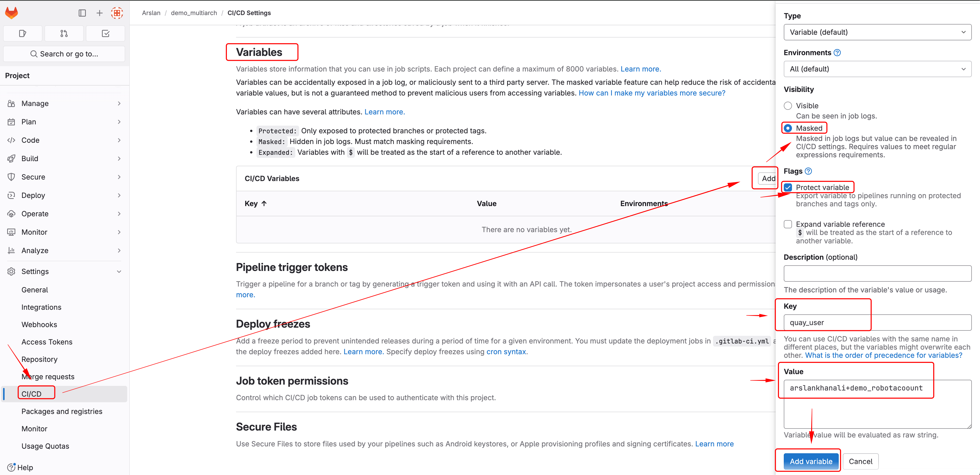
Task: Open cron syntax link
Action: tap(506, 352)
